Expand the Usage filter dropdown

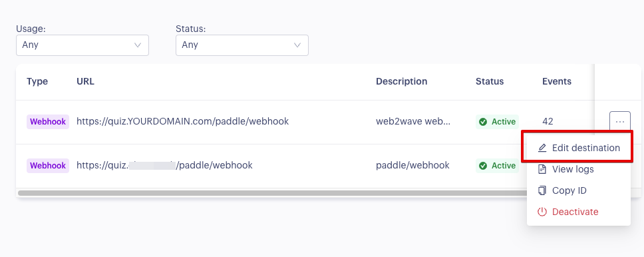coord(82,45)
